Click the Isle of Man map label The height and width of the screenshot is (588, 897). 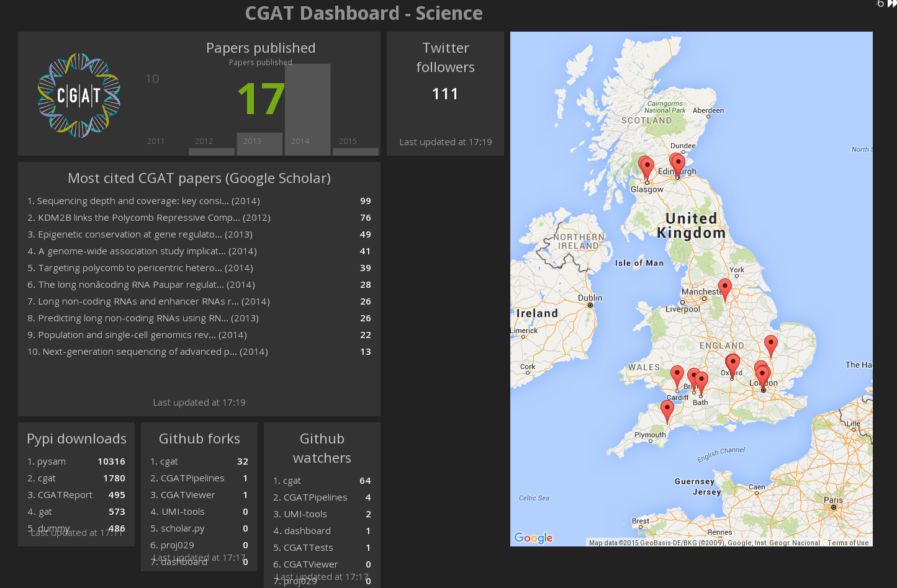coord(639,263)
